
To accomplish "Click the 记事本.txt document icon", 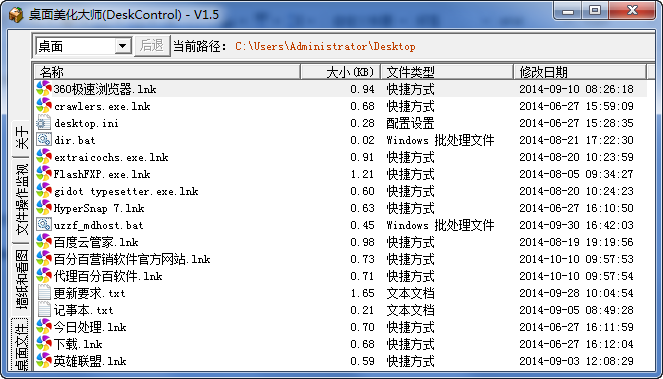I will [x=44, y=310].
